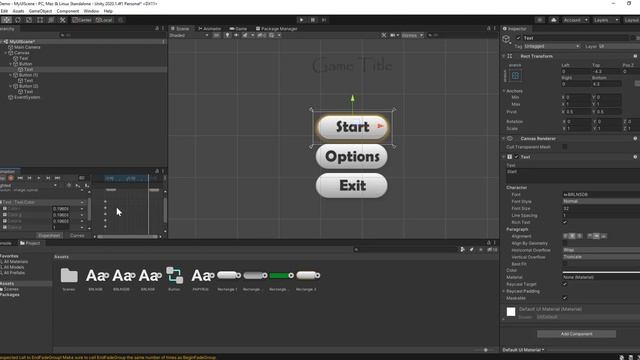
Task: Open the Window menu
Action: click(91, 11)
